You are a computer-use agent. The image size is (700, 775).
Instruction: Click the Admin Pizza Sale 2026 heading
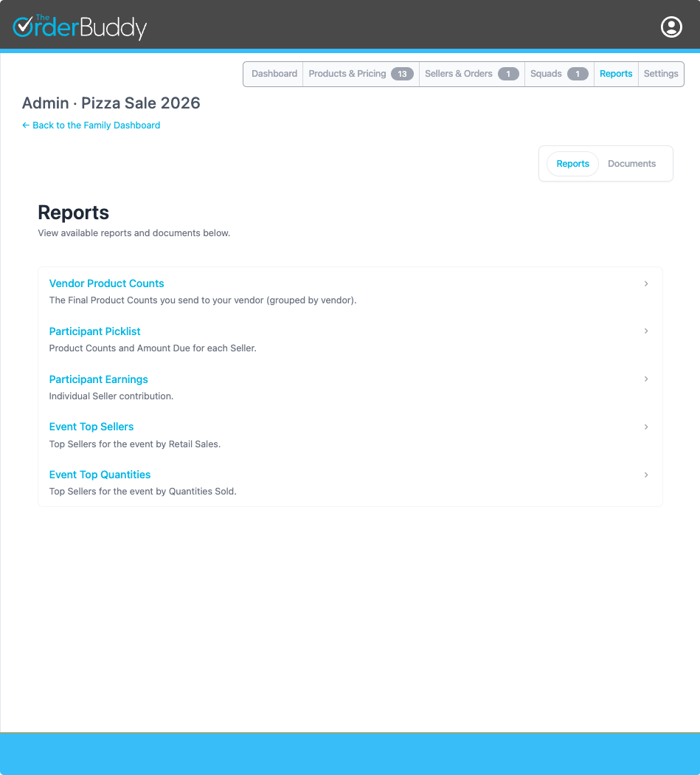(111, 103)
